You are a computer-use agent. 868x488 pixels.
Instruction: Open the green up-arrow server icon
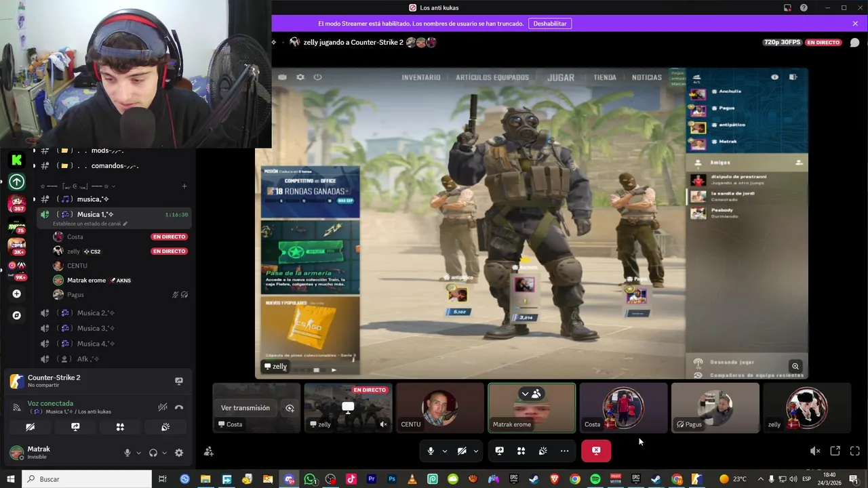[16, 182]
